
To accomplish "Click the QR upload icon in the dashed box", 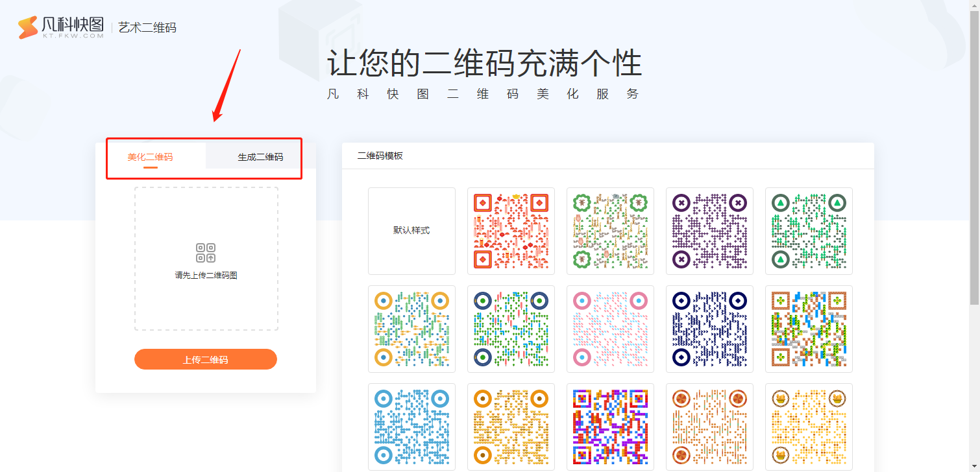I will point(206,253).
